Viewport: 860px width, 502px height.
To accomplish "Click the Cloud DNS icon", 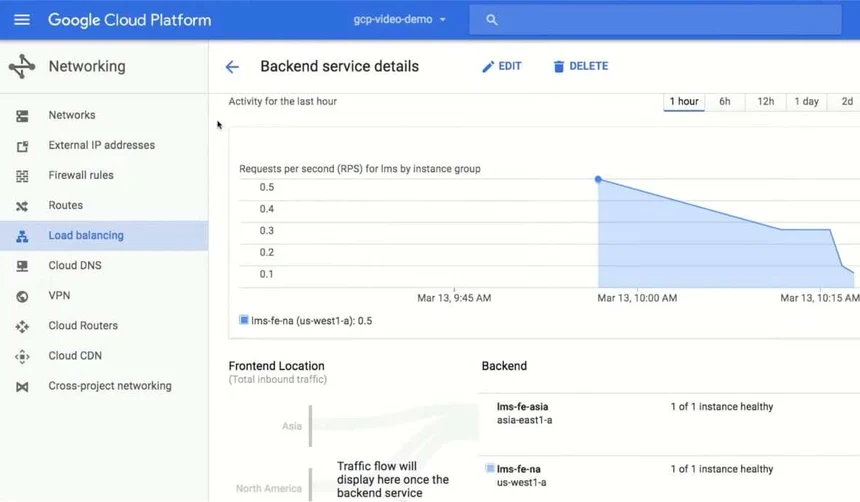I will click(22, 266).
